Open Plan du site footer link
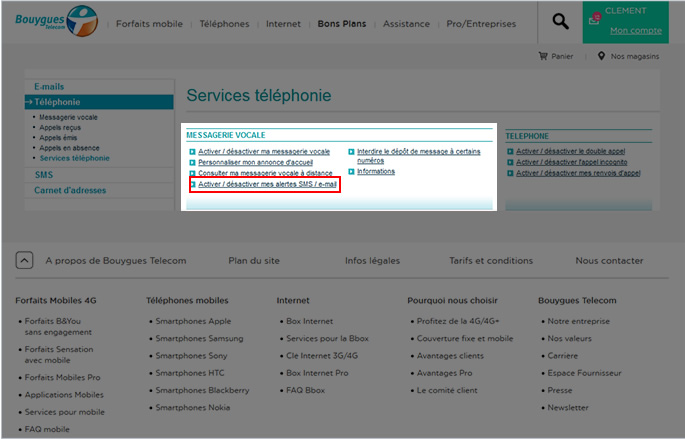Viewport: 685px width, 439px height. pyautogui.click(x=254, y=261)
